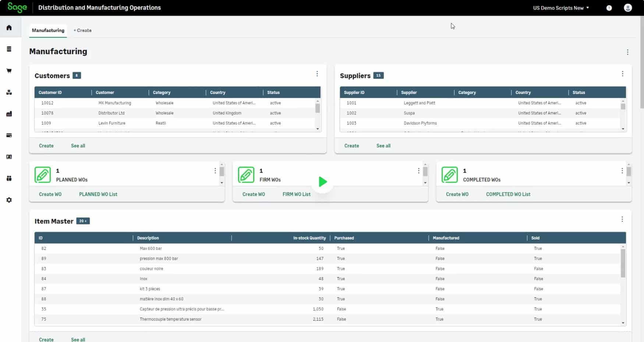This screenshot has width=644, height=342.
Task: Open the FIRM WO List link
Action: coord(297,194)
